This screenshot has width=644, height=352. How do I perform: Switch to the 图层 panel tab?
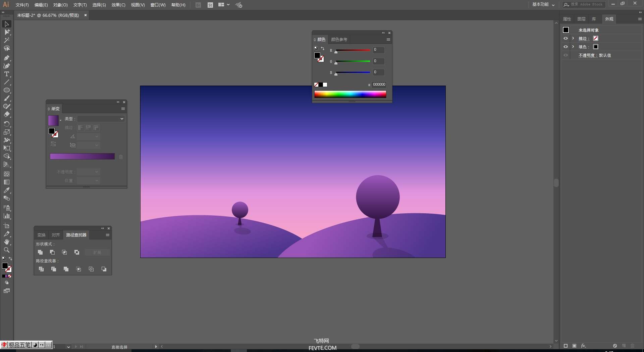pyautogui.click(x=581, y=19)
